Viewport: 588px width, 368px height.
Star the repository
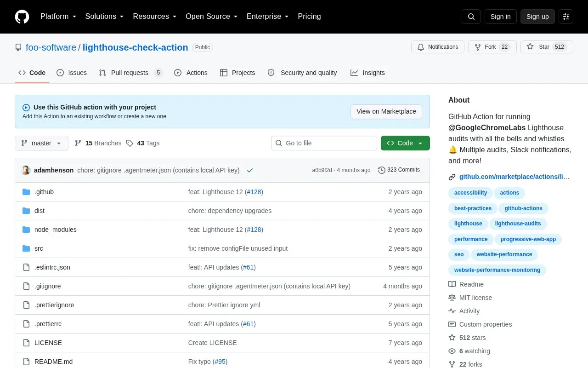point(547,47)
